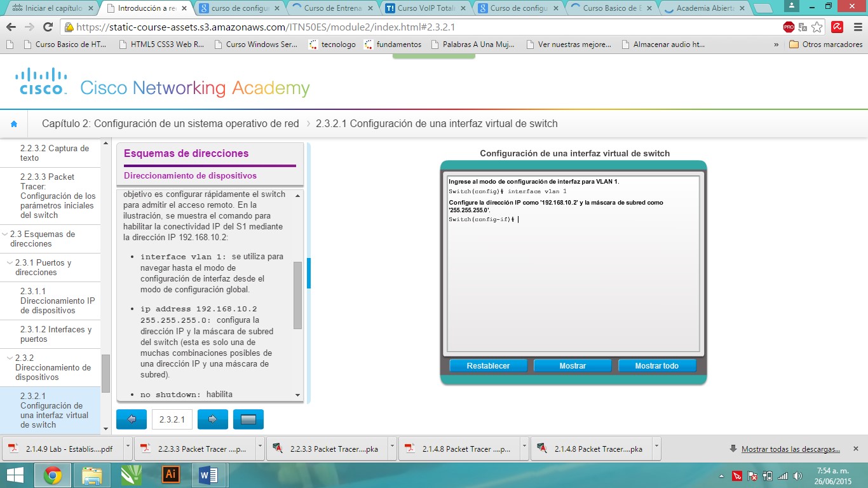Open Chrome from the Windows taskbar

click(x=53, y=475)
